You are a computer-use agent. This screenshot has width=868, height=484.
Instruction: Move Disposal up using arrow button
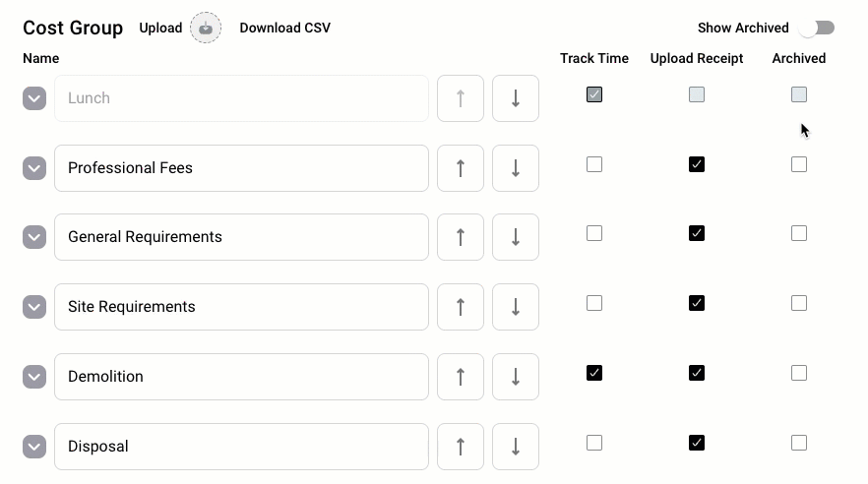[460, 447]
